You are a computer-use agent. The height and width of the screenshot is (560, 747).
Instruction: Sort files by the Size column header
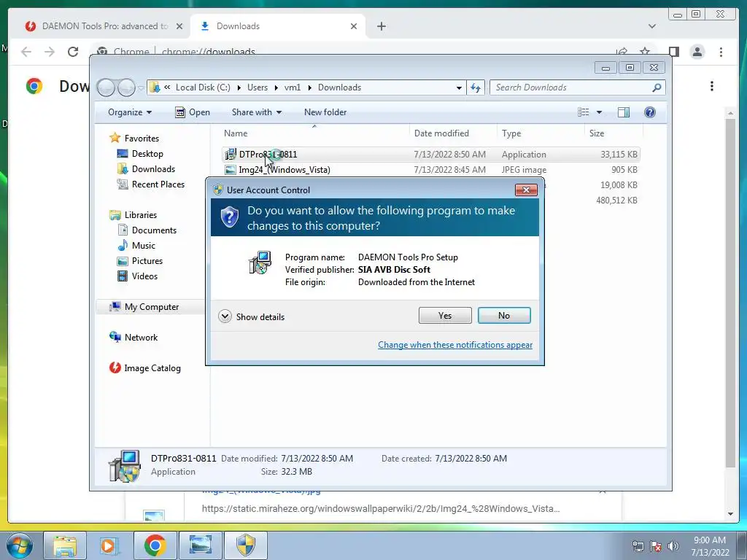click(x=614, y=133)
